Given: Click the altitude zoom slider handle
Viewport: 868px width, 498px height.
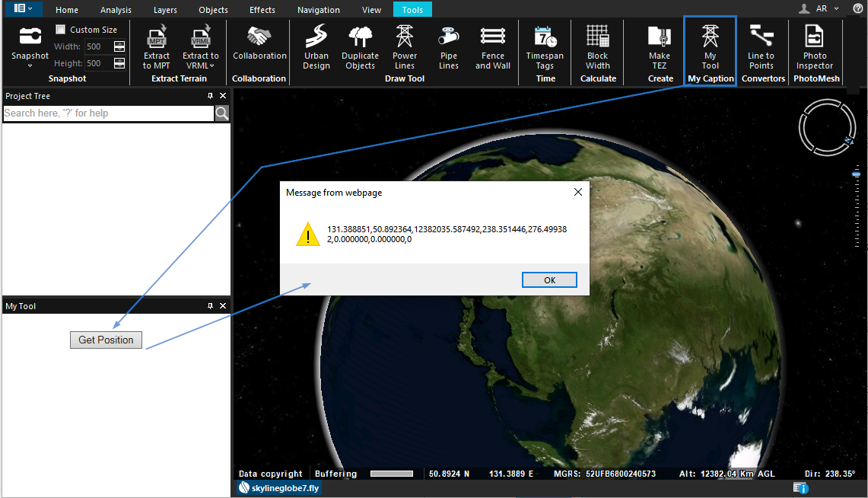Looking at the screenshot, I should pos(856,174).
